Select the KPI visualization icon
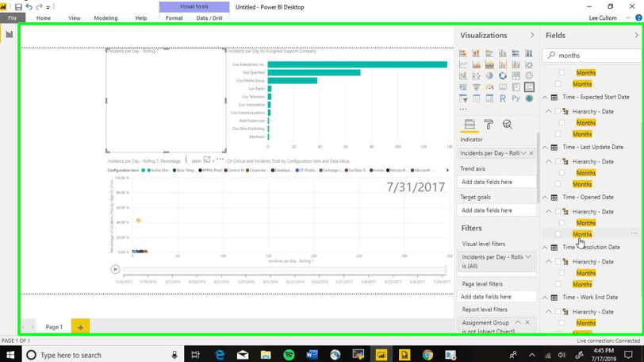 pos(529,87)
